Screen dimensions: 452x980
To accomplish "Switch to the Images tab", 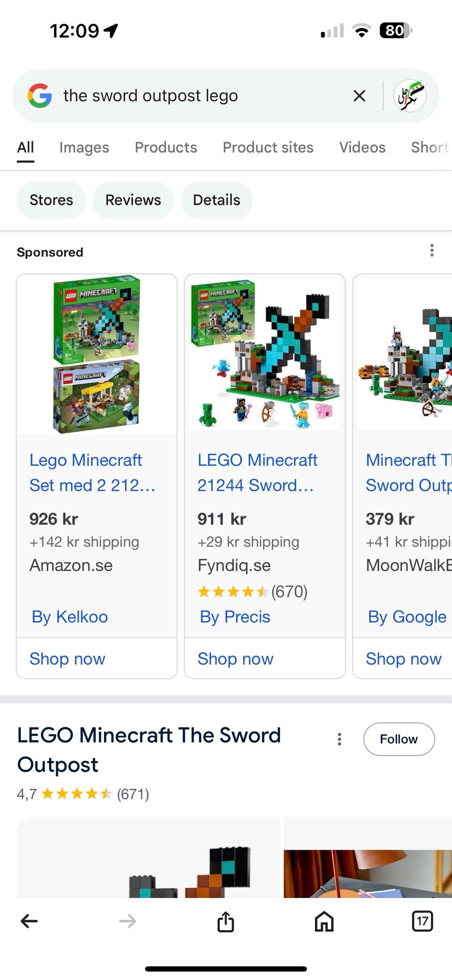I will pyautogui.click(x=84, y=147).
